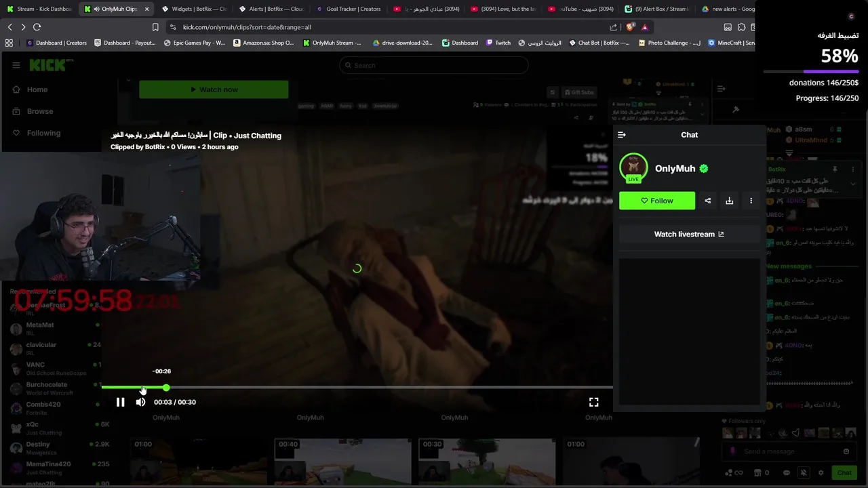Go forward in browser history
Viewport: 868px width, 488px height.
tap(23, 27)
